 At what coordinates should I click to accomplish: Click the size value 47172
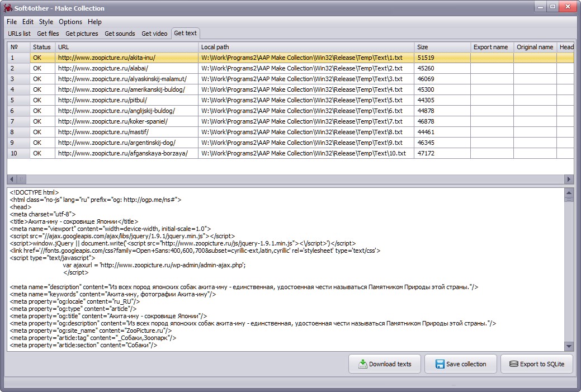click(x=426, y=153)
